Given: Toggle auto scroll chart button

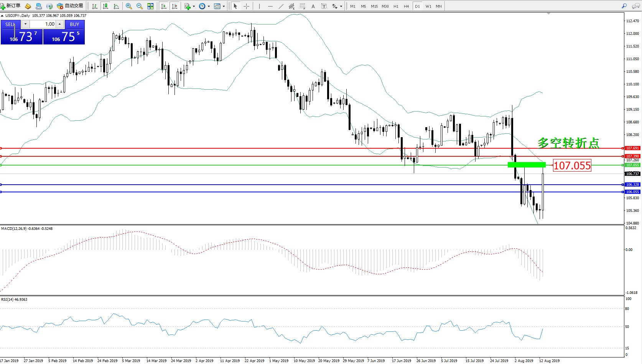Looking at the screenshot, I should pyautogui.click(x=164, y=6).
